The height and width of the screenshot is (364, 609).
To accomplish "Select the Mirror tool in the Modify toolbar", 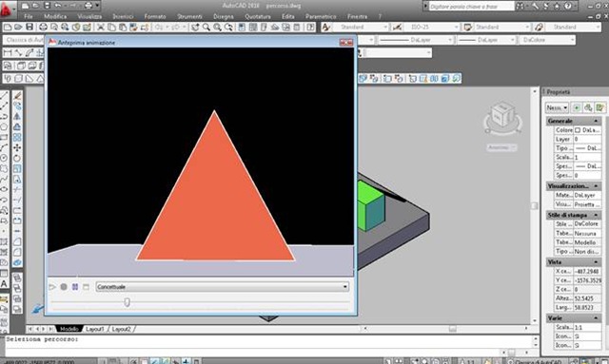I will click(x=17, y=116).
